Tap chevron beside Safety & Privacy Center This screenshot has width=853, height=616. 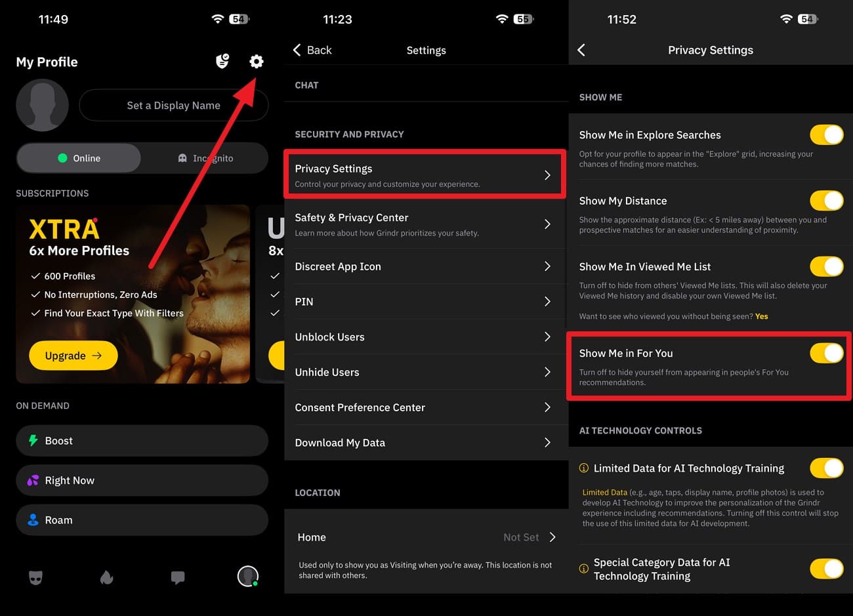[547, 224]
